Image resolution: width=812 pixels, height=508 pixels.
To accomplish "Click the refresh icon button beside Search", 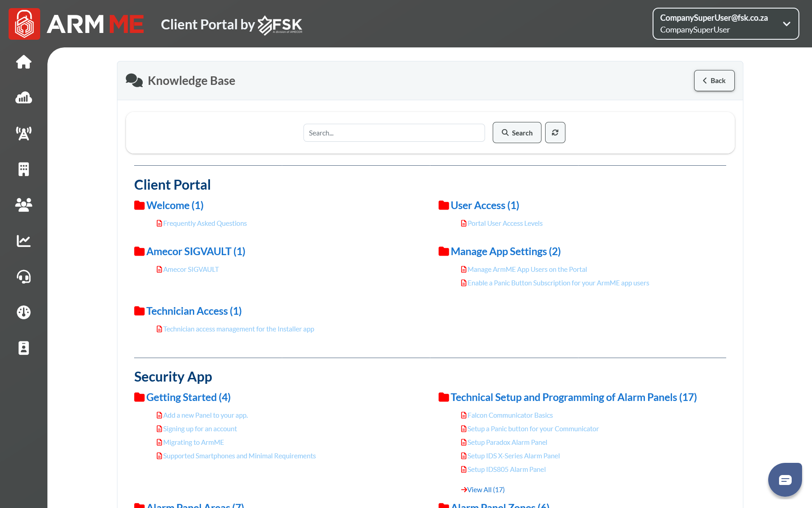I will (x=555, y=133).
